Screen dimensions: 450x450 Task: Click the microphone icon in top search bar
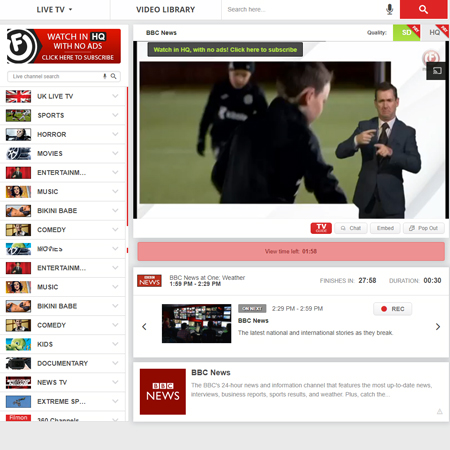[x=389, y=9]
